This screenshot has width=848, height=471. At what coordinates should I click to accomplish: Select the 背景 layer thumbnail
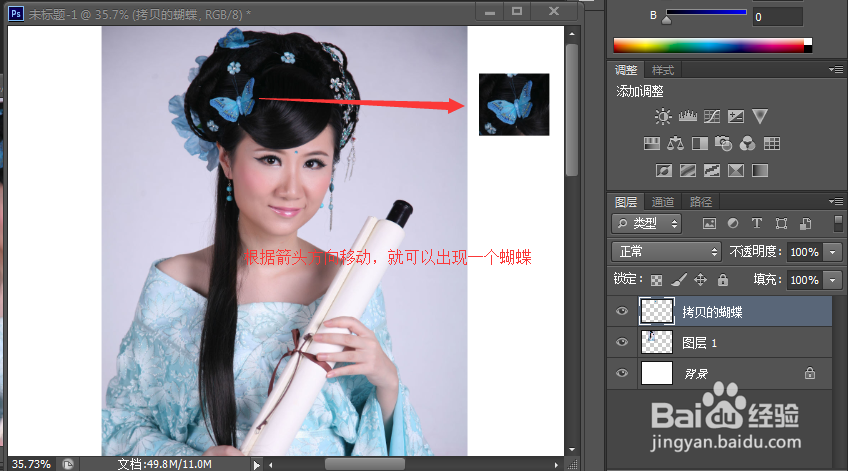(657, 373)
